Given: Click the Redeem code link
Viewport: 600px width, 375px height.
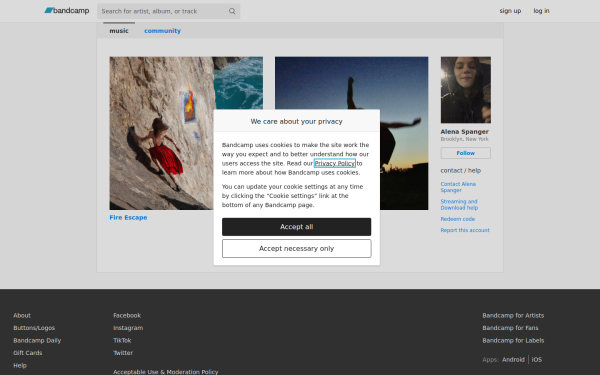Looking at the screenshot, I should [457, 219].
